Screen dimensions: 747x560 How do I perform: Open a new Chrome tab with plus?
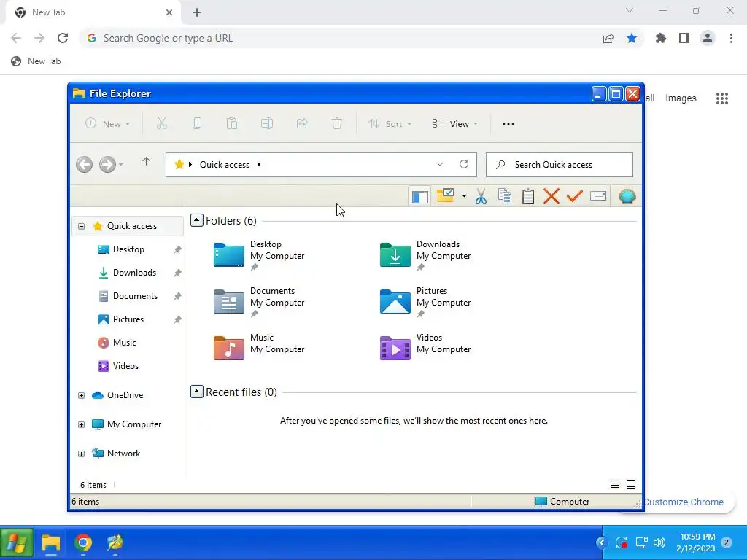click(x=197, y=12)
